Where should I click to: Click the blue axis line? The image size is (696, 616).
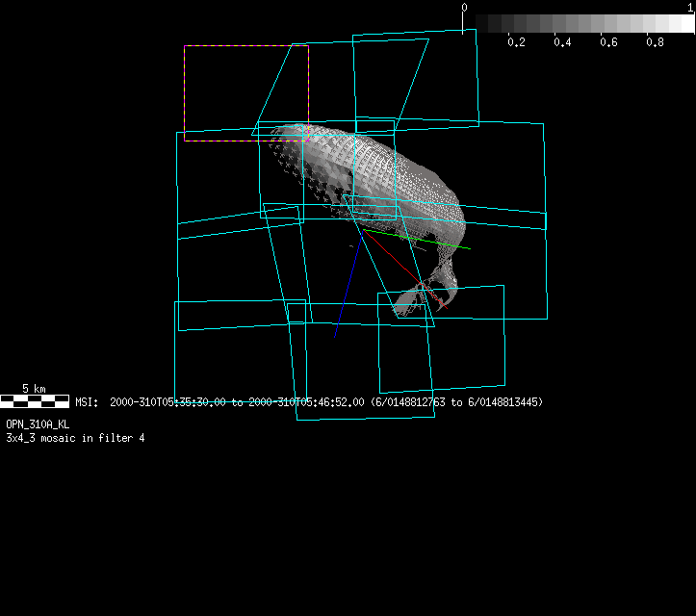tap(348, 285)
